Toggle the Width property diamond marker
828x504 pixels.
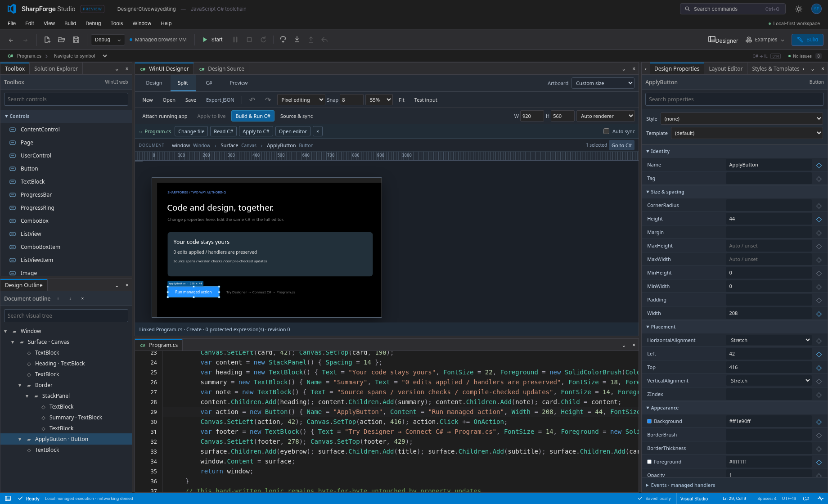pos(819,314)
